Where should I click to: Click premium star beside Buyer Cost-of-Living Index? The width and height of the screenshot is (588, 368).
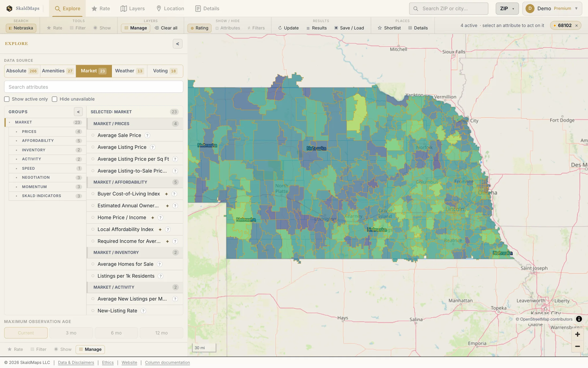166,194
